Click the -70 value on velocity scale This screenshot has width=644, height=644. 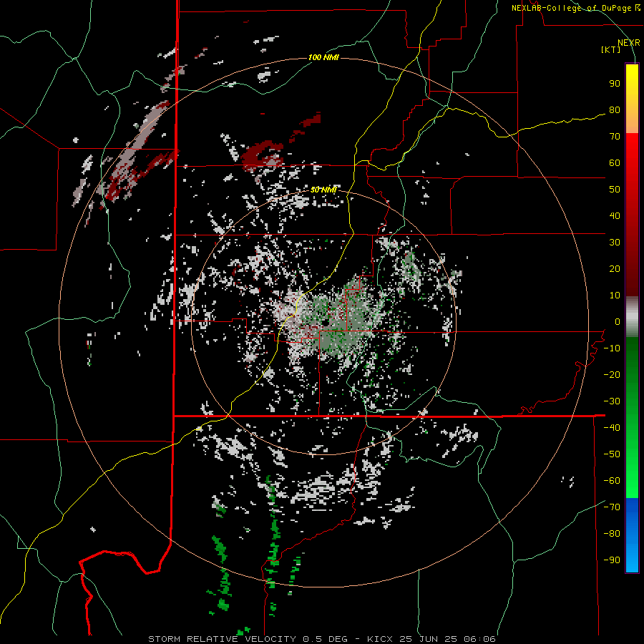(612, 507)
